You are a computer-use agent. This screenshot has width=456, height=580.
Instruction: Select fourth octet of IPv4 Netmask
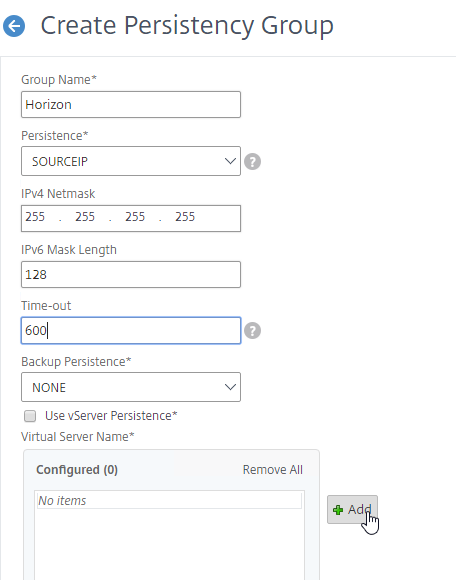click(185, 216)
